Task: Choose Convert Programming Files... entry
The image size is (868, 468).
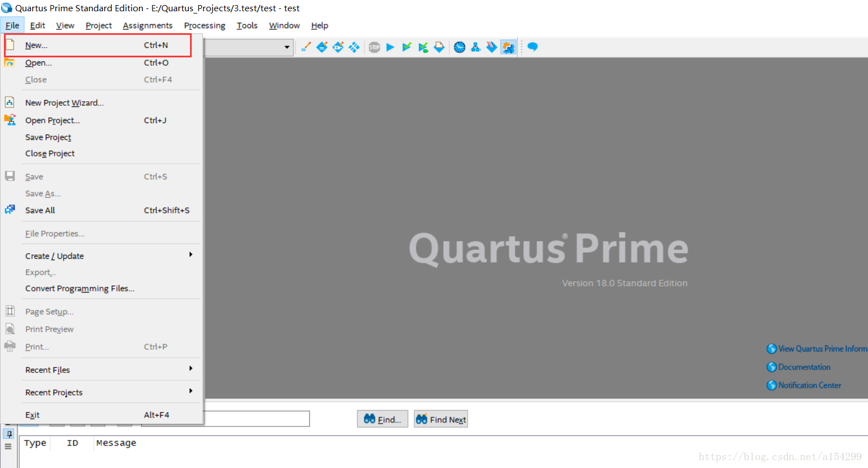Action: point(102,289)
